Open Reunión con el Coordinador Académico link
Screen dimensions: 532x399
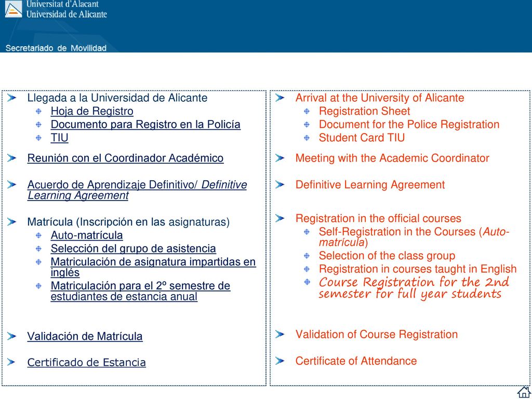tap(125, 158)
